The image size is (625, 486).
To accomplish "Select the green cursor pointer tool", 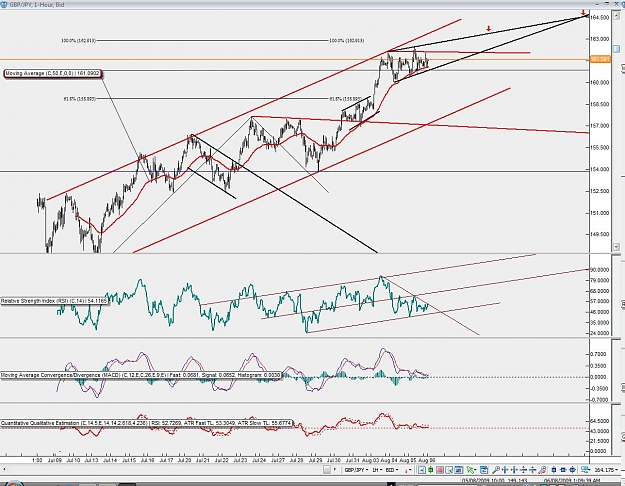I will (471, 470).
